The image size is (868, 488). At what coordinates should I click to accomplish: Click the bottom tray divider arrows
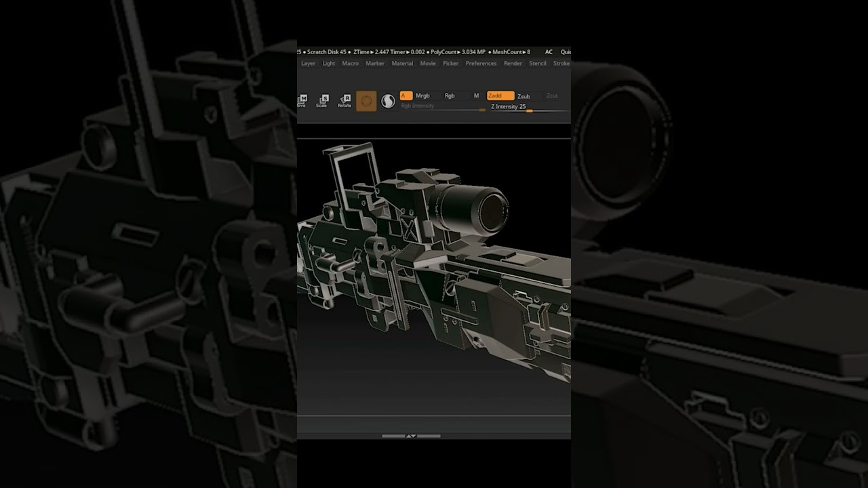[411, 436]
